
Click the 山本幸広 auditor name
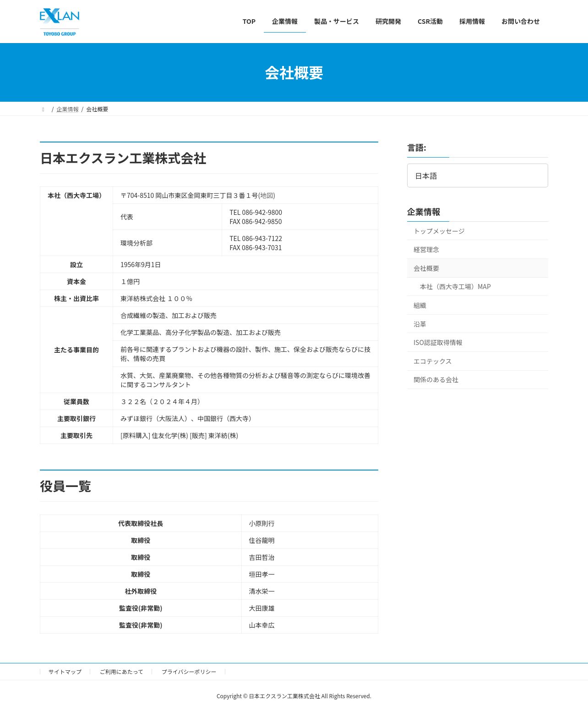point(262,625)
